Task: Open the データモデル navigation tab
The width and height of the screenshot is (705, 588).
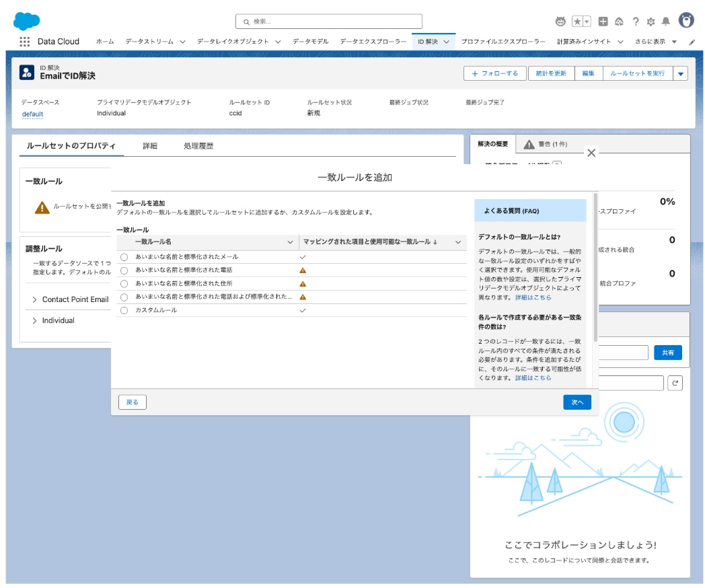Action: click(310, 42)
